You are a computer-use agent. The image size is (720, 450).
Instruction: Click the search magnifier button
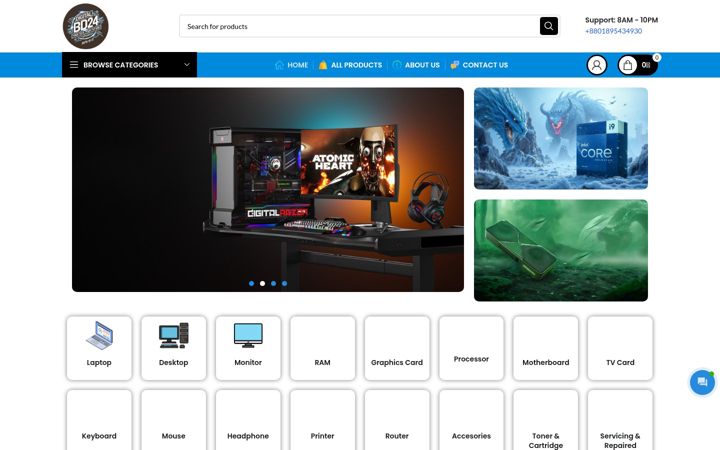549,26
